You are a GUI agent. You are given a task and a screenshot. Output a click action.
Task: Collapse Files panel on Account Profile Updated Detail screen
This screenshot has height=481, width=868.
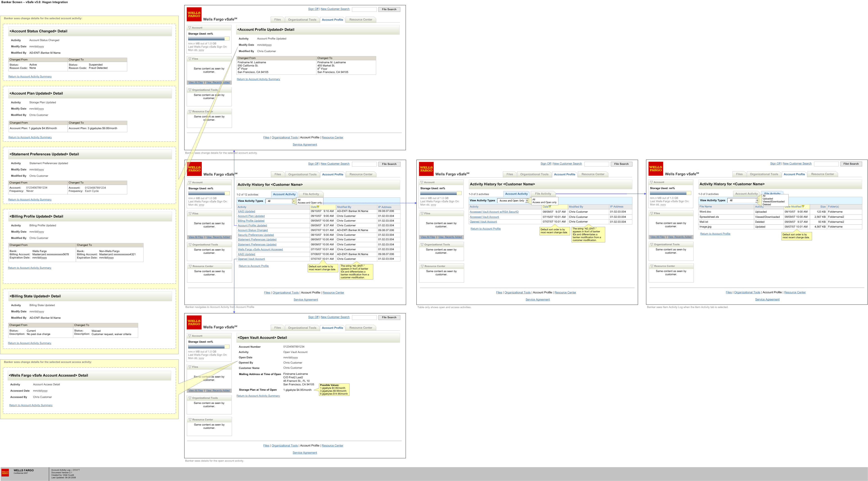point(190,59)
